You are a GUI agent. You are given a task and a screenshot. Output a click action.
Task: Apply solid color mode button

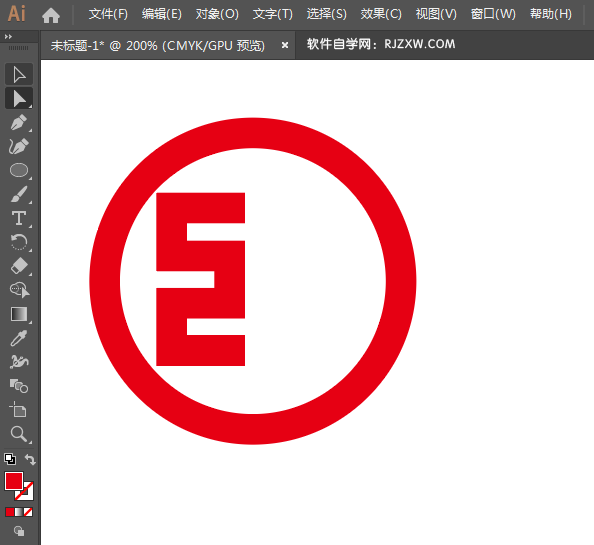(x=9, y=512)
